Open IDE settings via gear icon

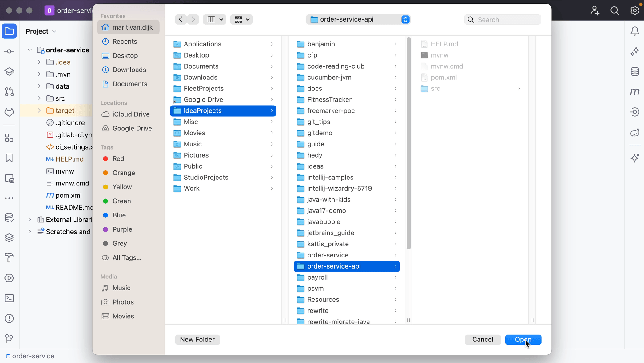click(x=634, y=10)
